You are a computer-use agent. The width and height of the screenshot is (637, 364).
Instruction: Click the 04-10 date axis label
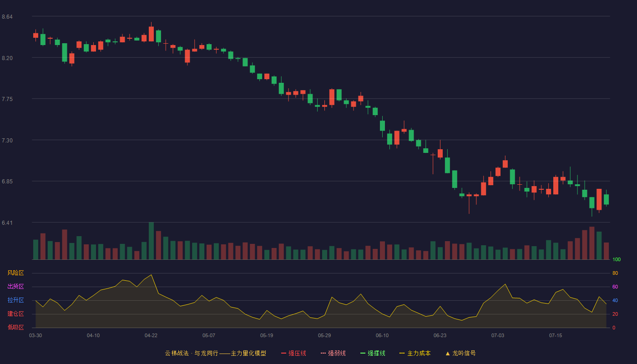coord(93,335)
